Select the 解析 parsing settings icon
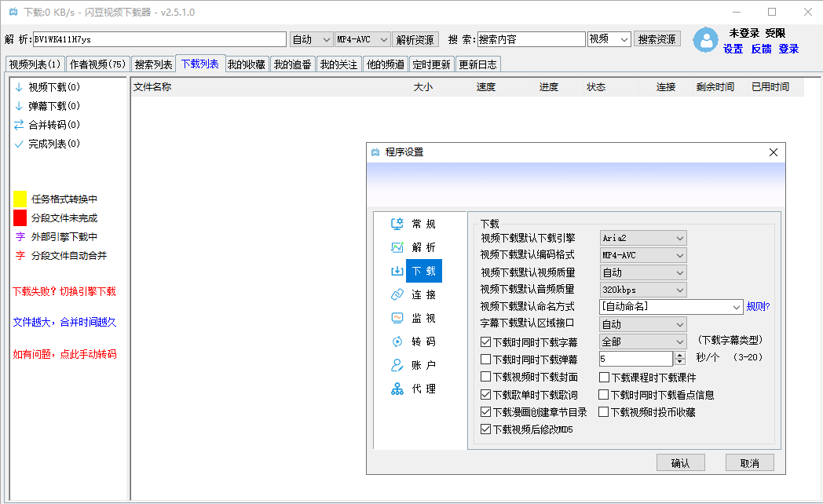The height and width of the screenshot is (504, 823). (x=397, y=247)
